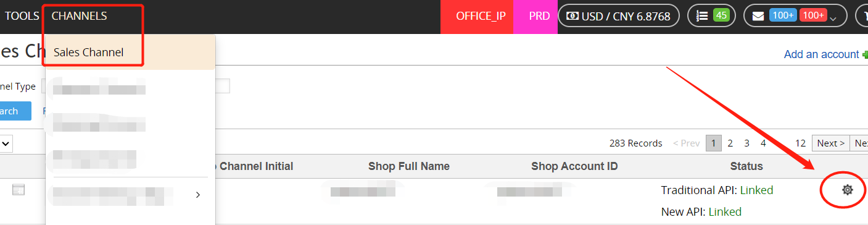Go to page 2 of records

tap(730, 143)
